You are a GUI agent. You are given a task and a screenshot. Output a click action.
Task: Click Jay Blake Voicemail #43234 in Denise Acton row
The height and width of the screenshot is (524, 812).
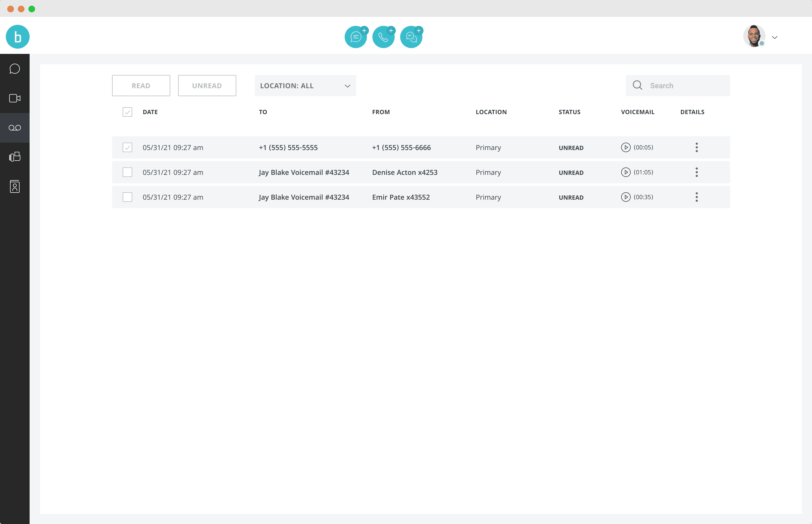[304, 172]
